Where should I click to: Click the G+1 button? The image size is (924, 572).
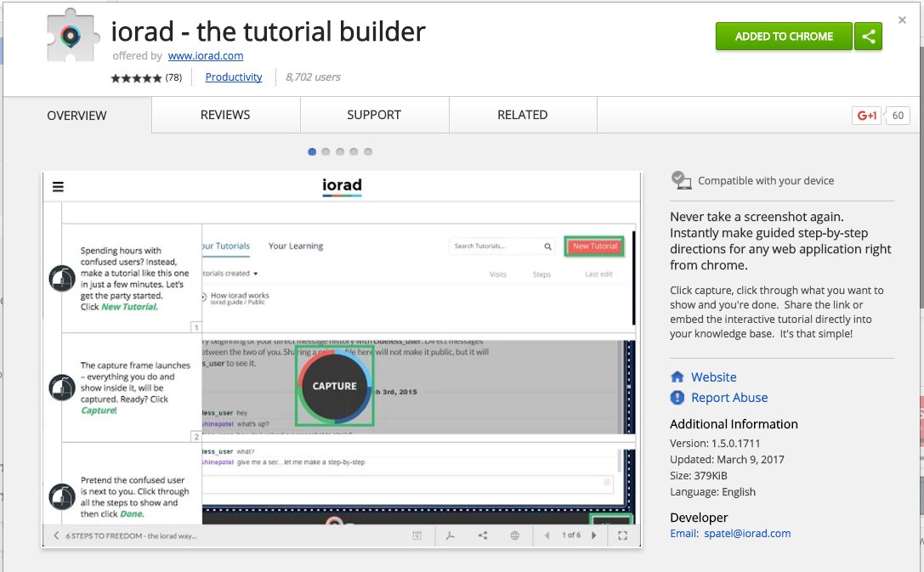coord(866,116)
